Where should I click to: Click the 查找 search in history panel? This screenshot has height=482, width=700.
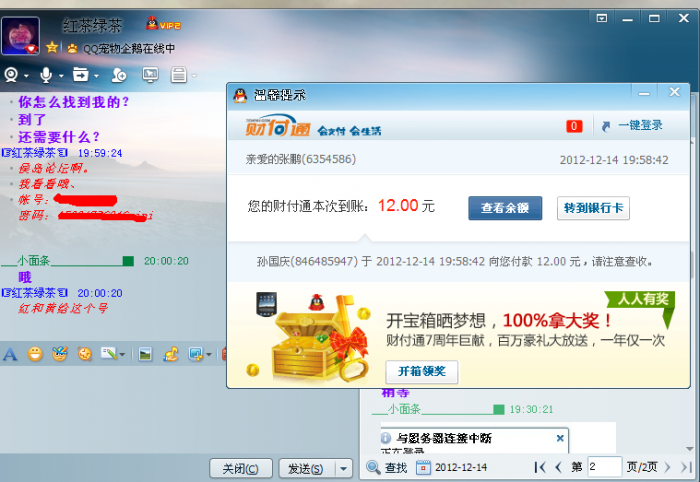[x=387, y=468]
